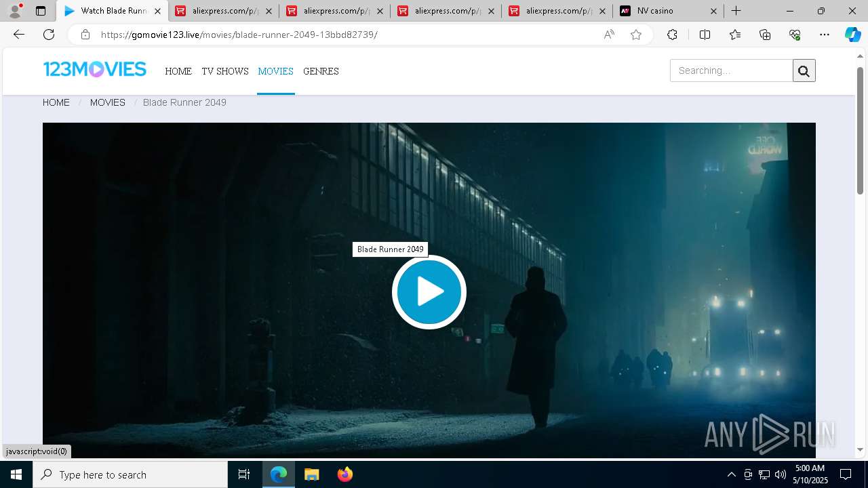Screen dimensions: 868x488
Task: Open the Browser essentials icon
Action: 795,35
